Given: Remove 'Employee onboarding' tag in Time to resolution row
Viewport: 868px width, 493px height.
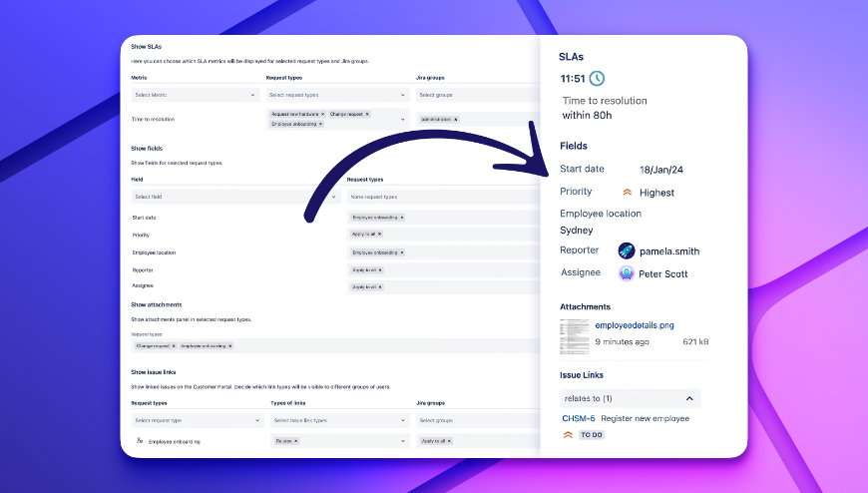Looking at the screenshot, I should point(320,124).
